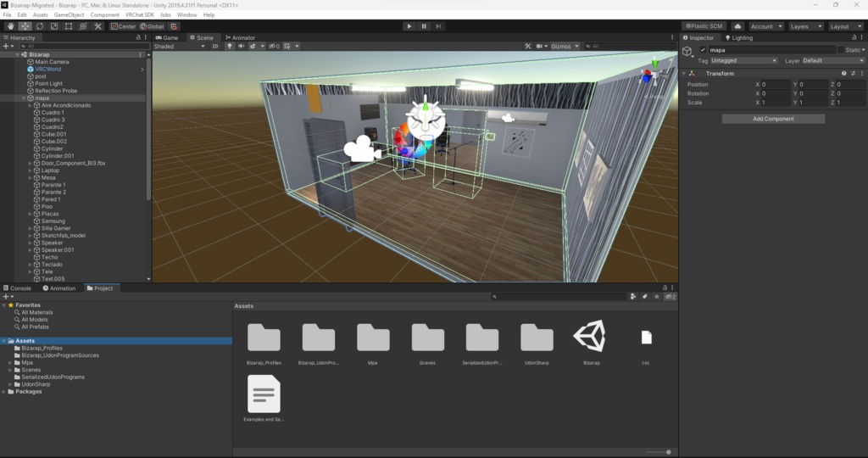Click the Add Component button
Viewport: 868px width, 458px height.
click(x=773, y=119)
